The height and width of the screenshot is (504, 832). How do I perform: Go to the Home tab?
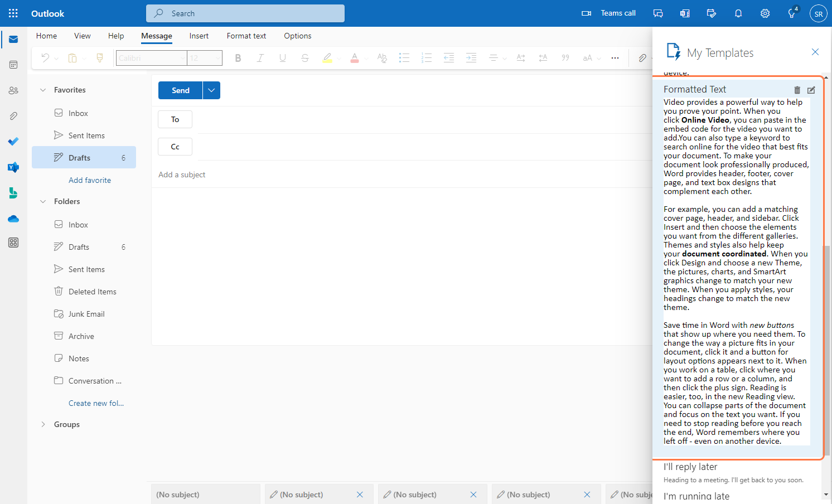tap(47, 36)
